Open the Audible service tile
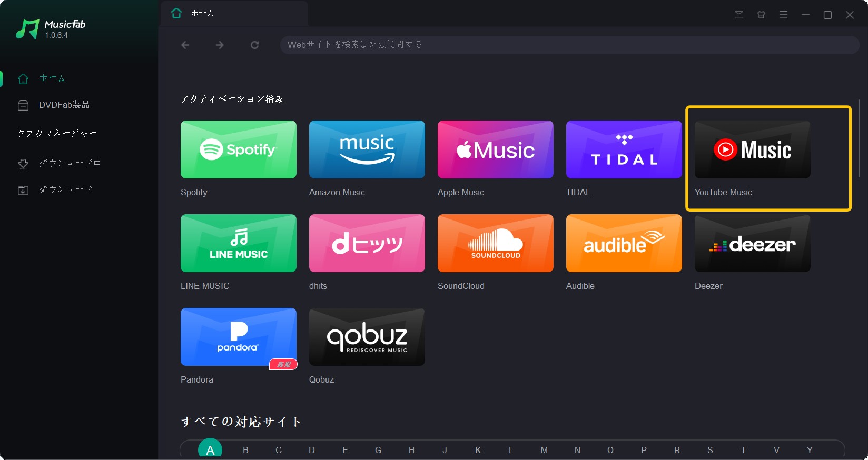The width and height of the screenshot is (868, 460). (x=624, y=243)
